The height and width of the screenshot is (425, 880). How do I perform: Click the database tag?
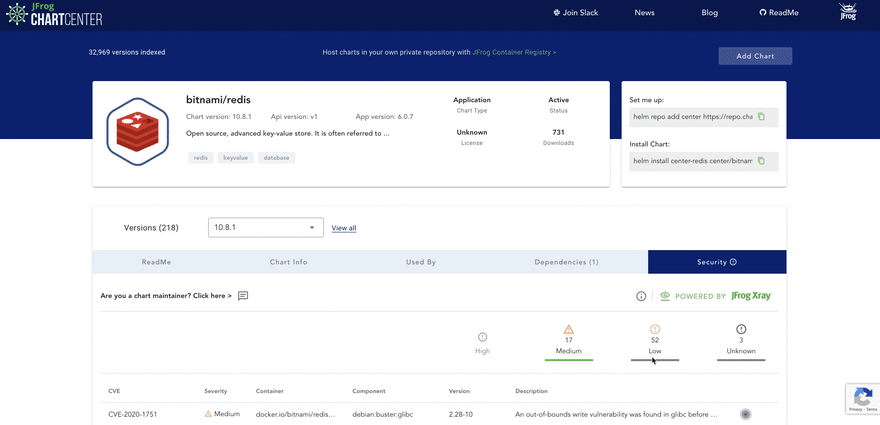277,158
